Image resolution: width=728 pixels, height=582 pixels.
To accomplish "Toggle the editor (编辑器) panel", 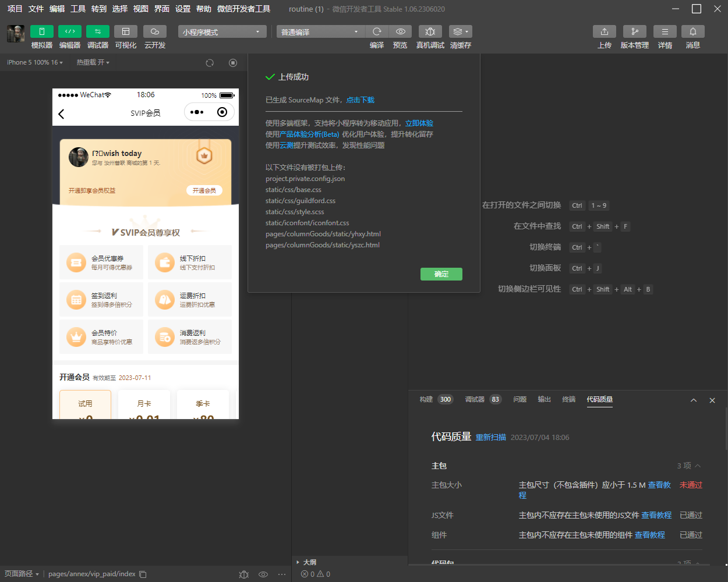I will pos(70,31).
